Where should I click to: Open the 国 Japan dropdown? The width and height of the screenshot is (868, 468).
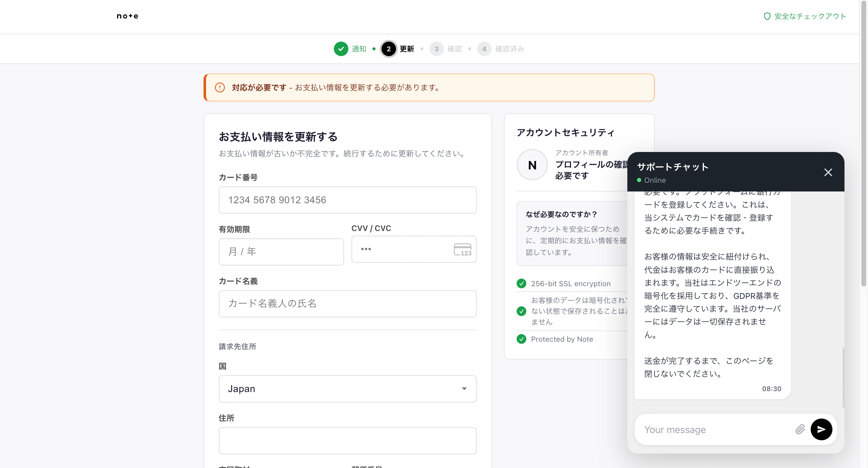(347, 389)
